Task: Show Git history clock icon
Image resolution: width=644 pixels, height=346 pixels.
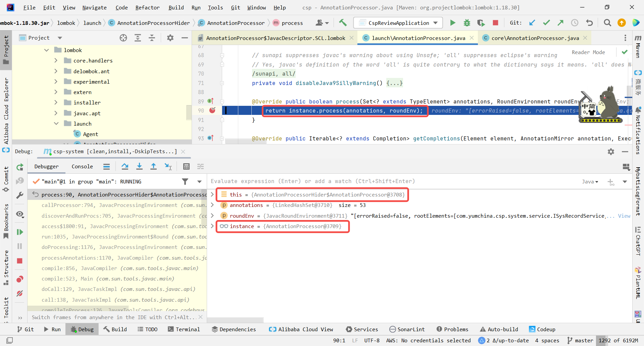Action: coord(575,23)
